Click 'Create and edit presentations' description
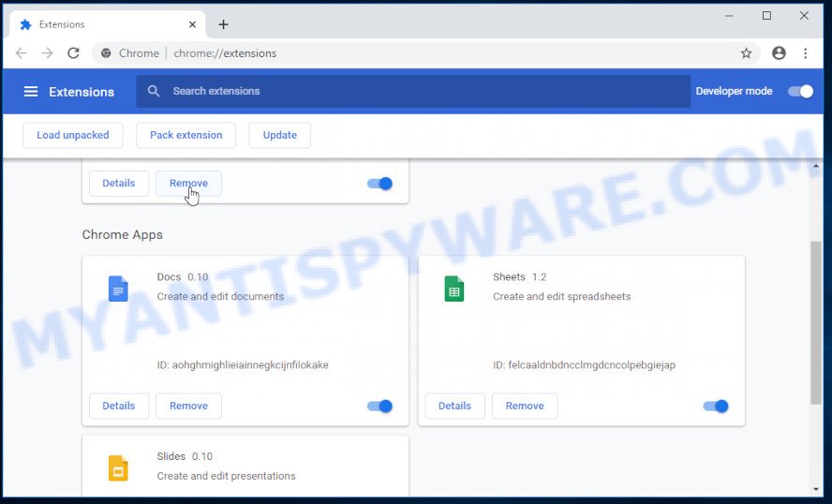Image resolution: width=832 pixels, height=504 pixels. pos(226,476)
